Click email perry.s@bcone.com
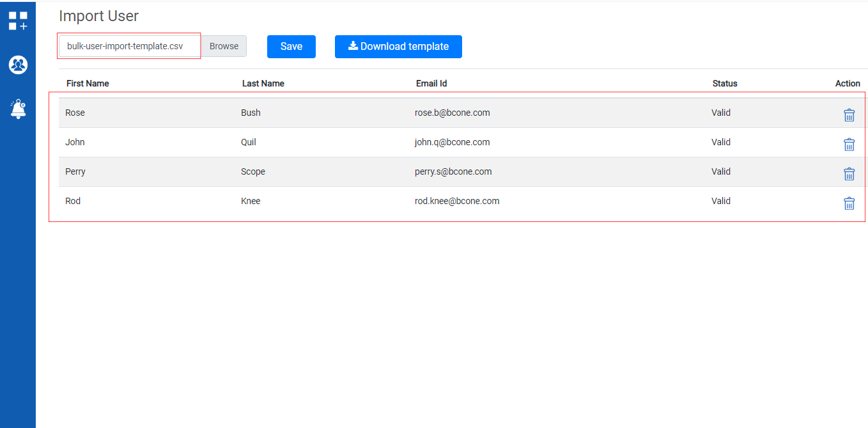This screenshot has width=868, height=428. pyautogui.click(x=453, y=171)
